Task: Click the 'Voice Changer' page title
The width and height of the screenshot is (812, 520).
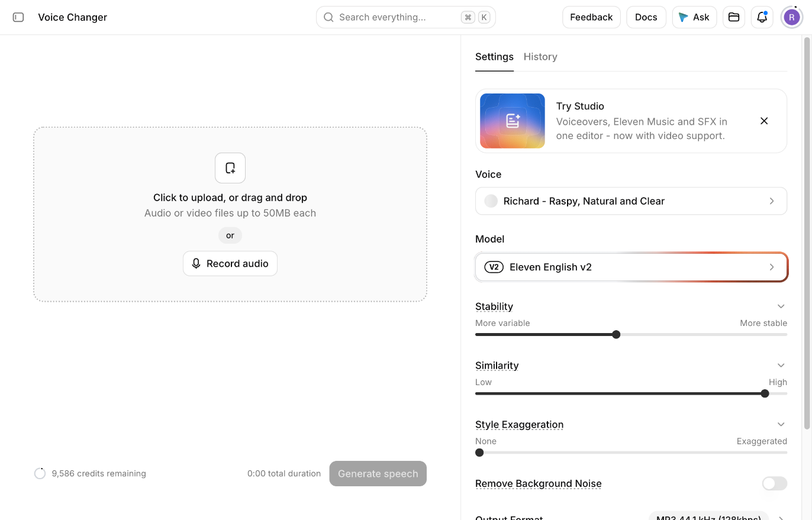Action: coord(73,17)
